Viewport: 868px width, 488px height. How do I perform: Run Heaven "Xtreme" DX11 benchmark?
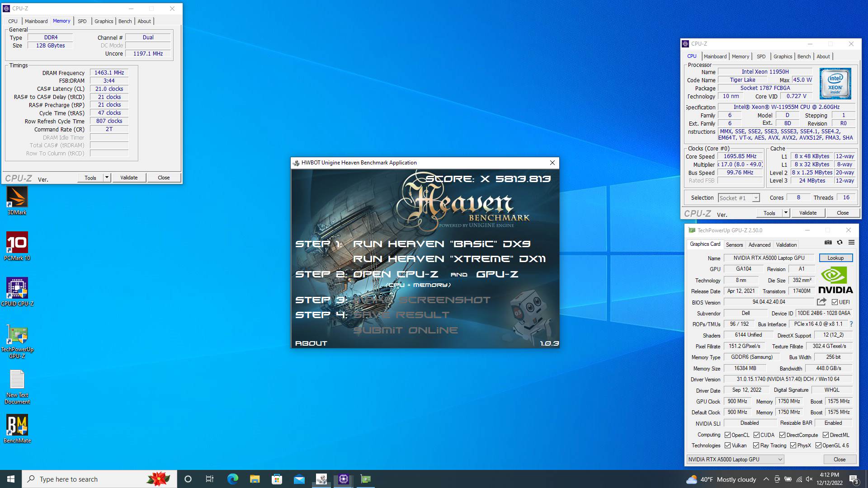tap(449, 259)
